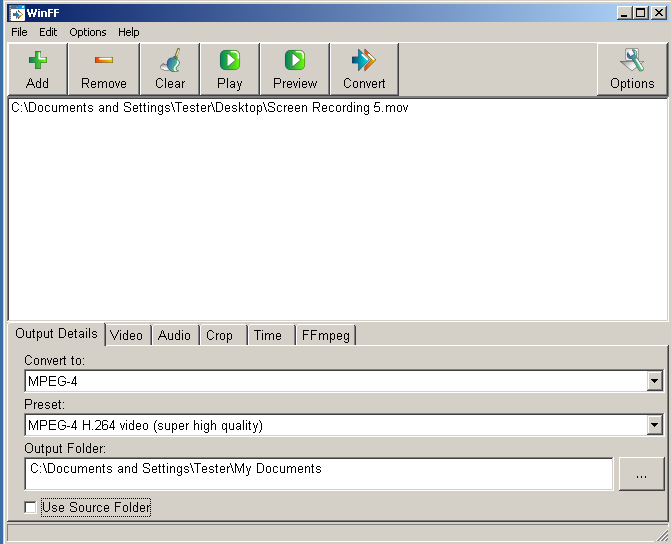Viewport: 671px width, 544px height.
Task: Open the Options menu in menu bar
Action: coord(88,32)
